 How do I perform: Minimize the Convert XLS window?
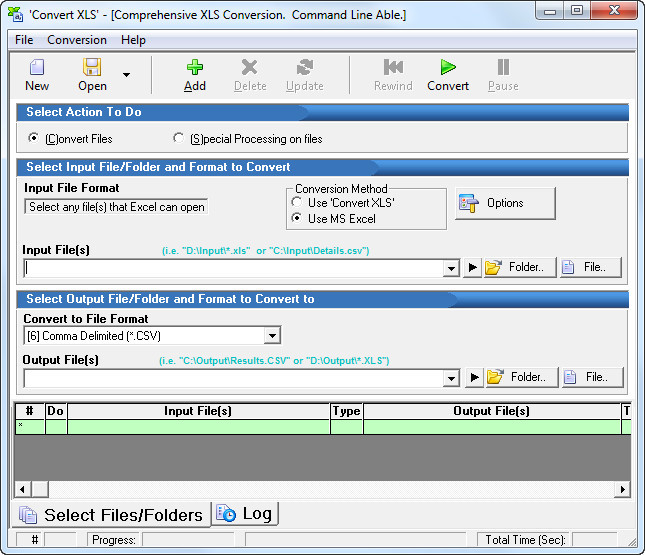550,11
